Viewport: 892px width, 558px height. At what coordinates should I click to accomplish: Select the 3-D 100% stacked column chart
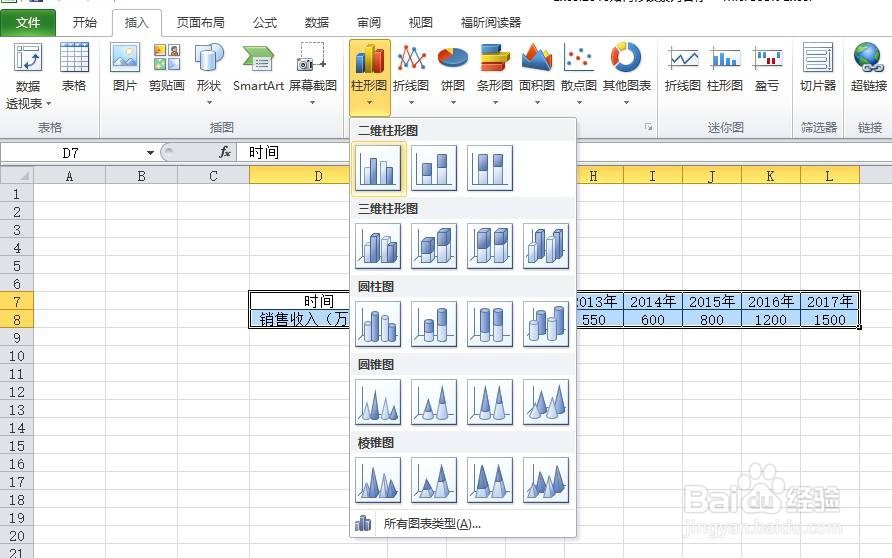[489, 246]
